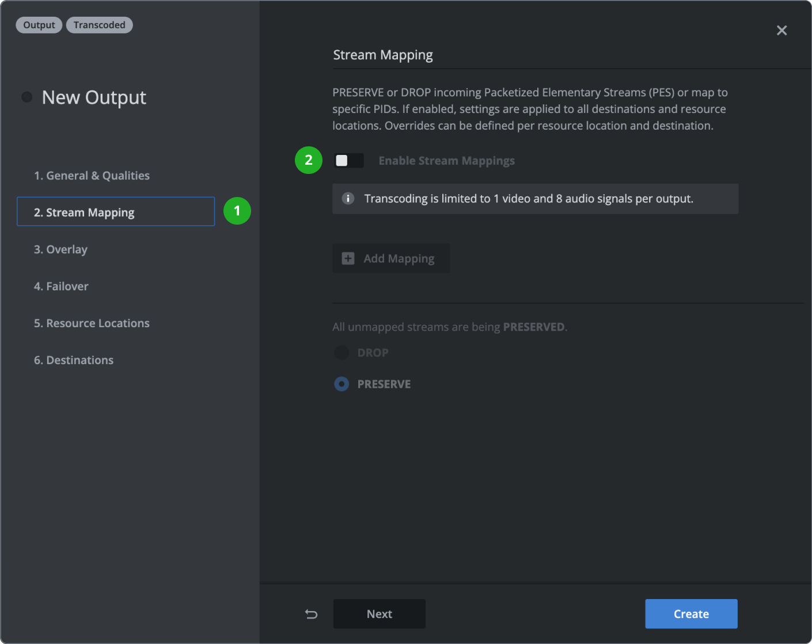
Task: Click the green badge numbered 1
Action: 237,211
